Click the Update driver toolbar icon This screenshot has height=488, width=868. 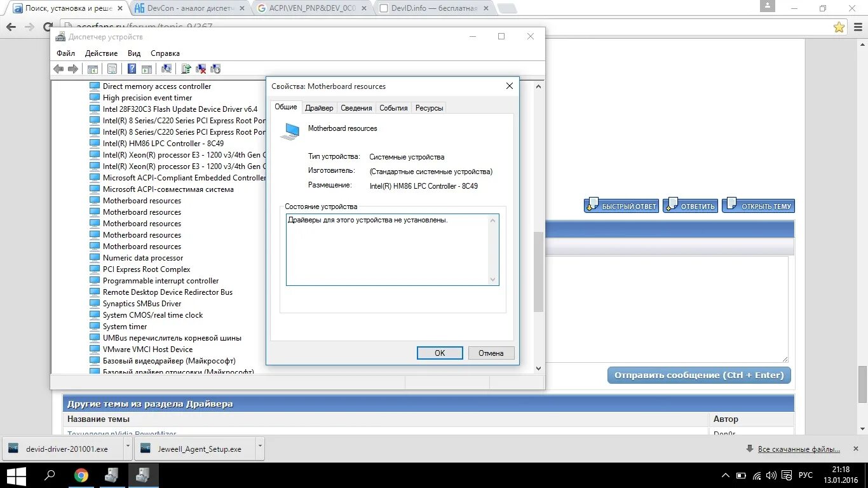click(186, 69)
